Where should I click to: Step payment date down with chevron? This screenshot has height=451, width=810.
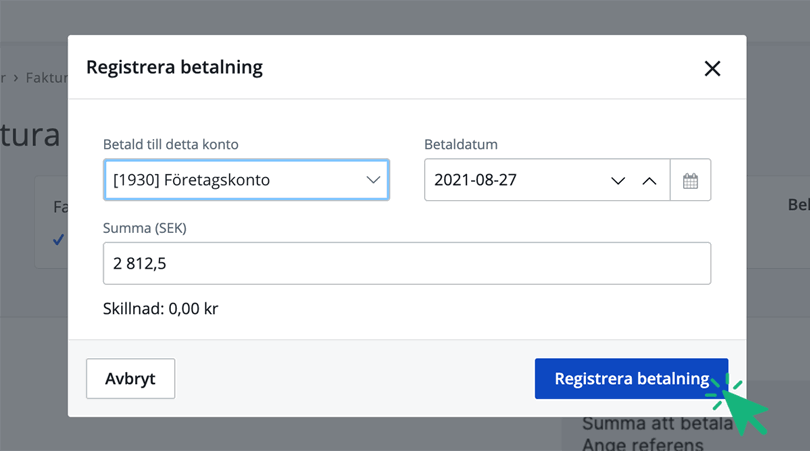click(618, 181)
